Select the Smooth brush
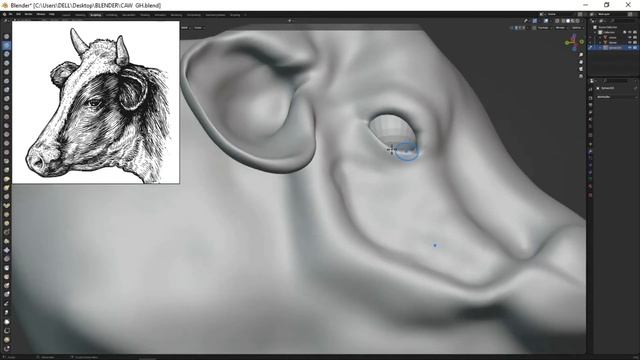 pos(7,117)
